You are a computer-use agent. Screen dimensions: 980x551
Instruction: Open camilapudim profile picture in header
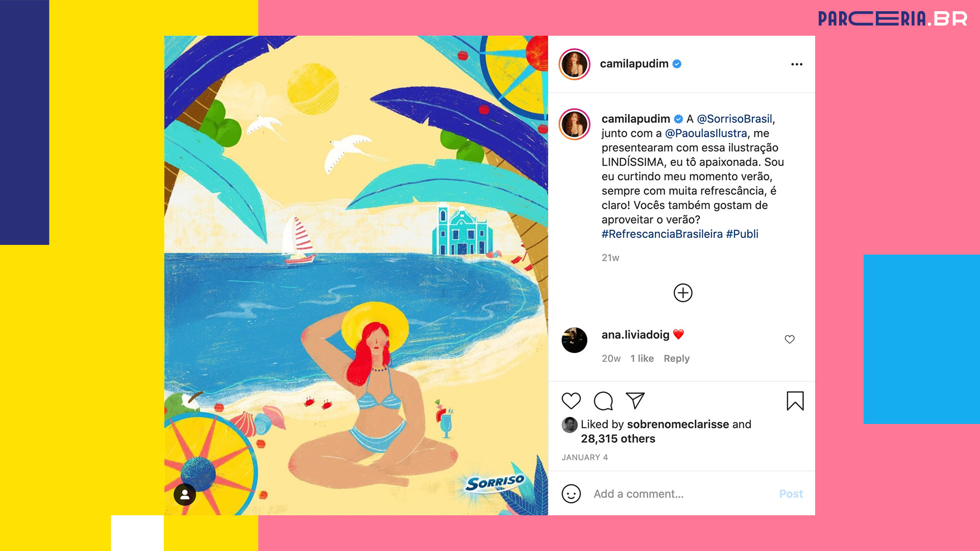(x=575, y=64)
